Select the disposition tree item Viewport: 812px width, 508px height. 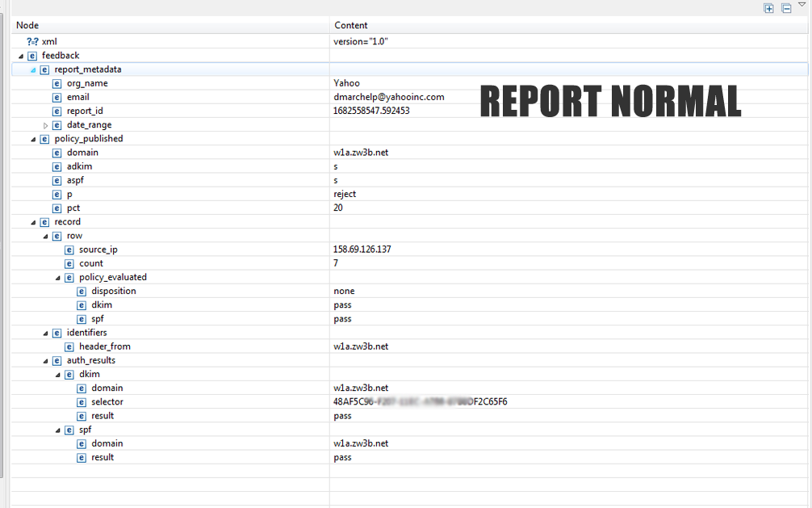tap(113, 292)
